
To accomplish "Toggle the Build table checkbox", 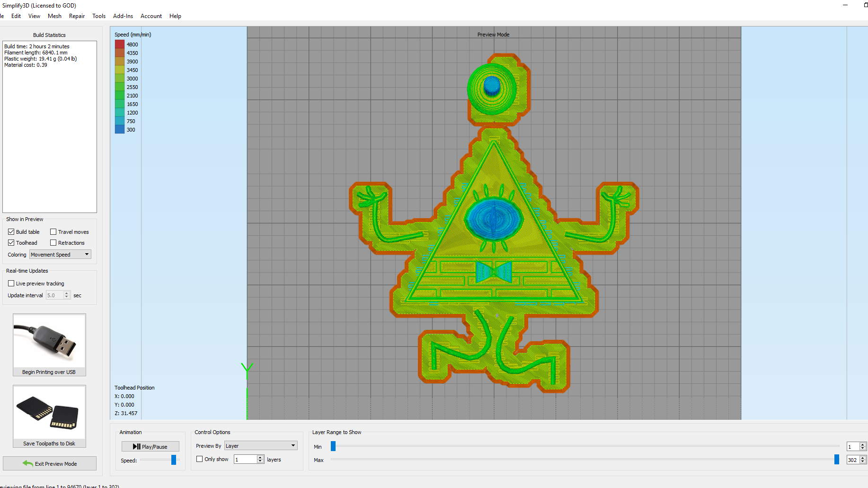I will 11,231.
